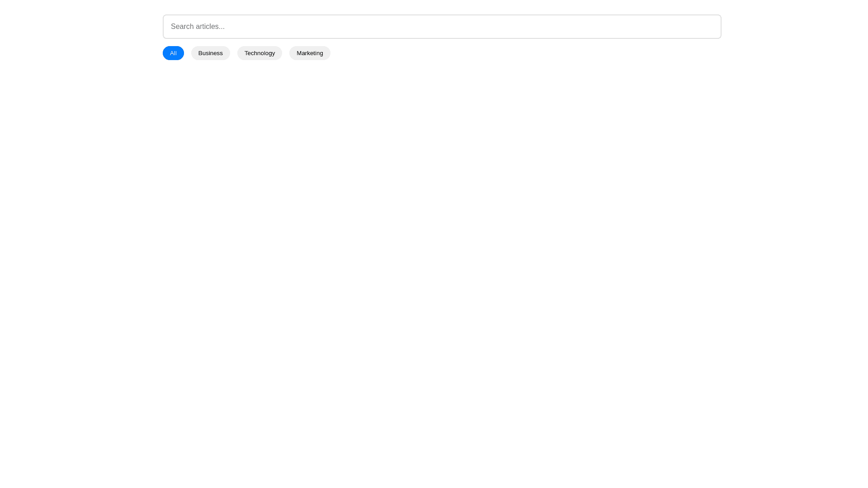Activate the Business category chip
Image resolution: width=868 pixels, height=488 pixels.
pos(210,53)
